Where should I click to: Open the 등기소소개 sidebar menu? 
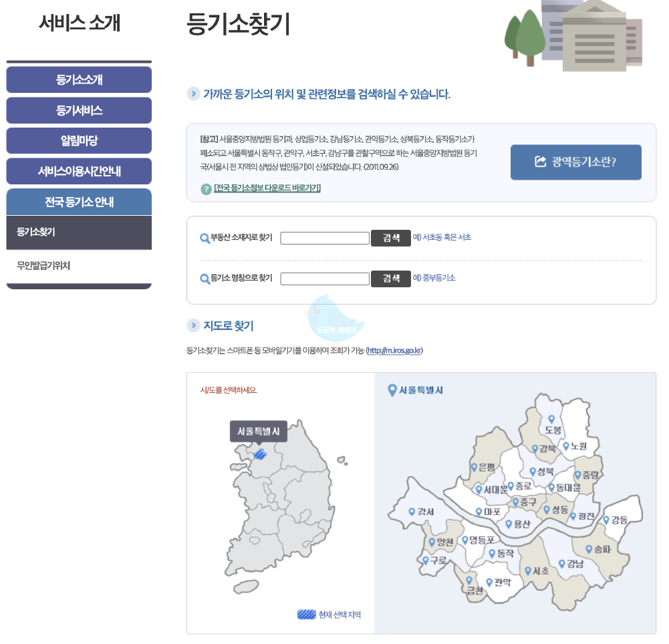tap(79, 80)
